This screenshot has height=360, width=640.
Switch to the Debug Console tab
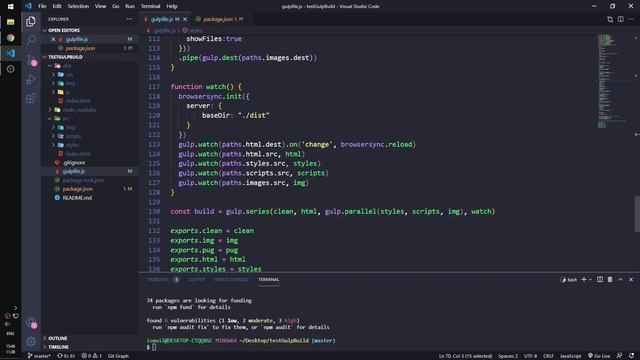coord(231,280)
